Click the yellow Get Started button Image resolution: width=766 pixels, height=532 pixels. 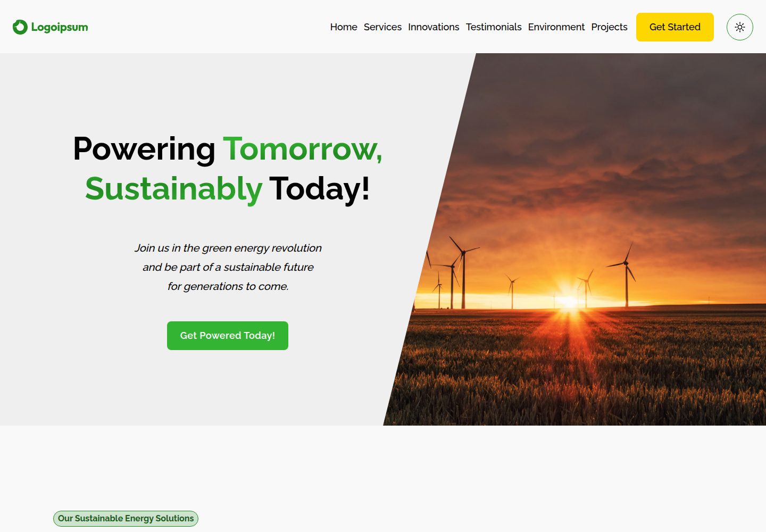[x=675, y=27]
